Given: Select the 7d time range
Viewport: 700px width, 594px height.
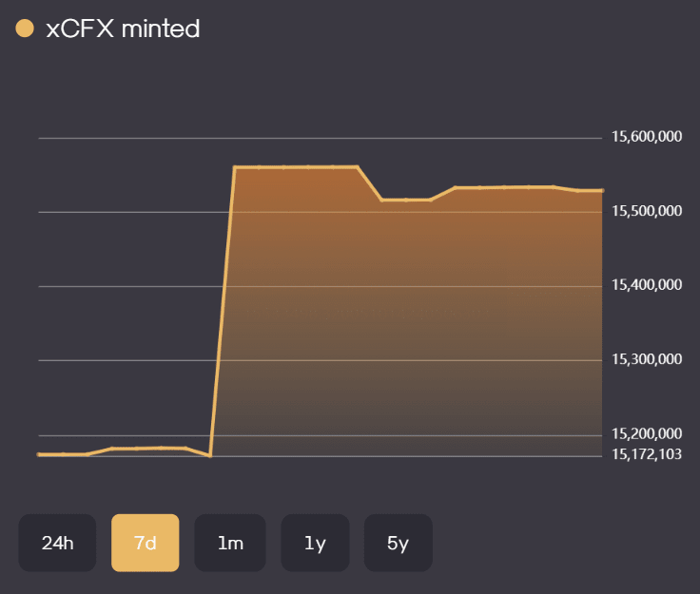Looking at the screenshot, I should (145, 543).
